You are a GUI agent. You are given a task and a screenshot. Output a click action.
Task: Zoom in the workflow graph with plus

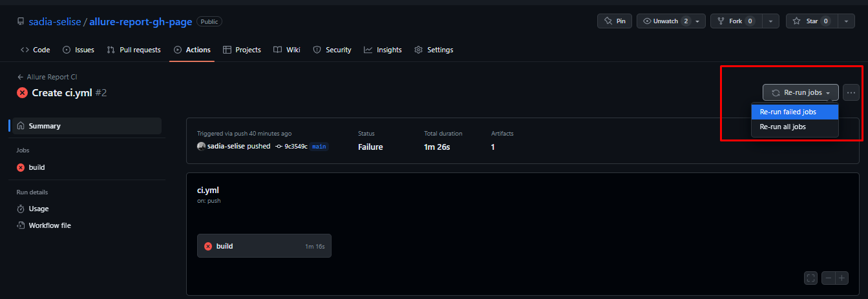click(842, 278)
